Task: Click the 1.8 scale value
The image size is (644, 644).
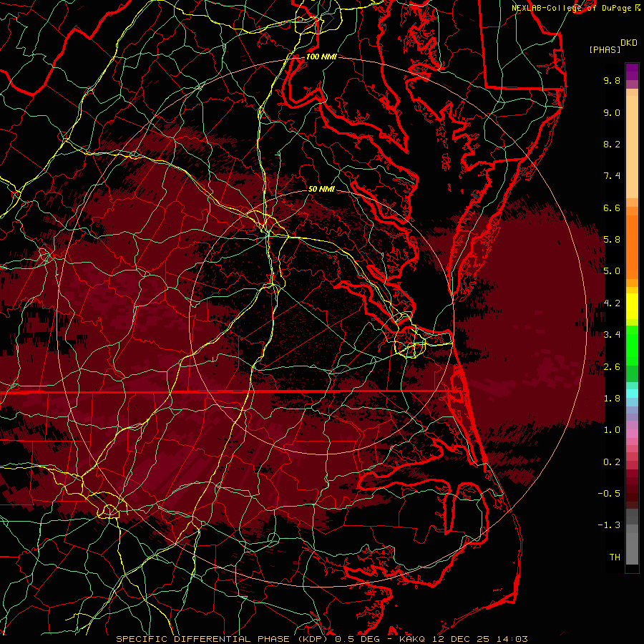Action: click(x=612, y=399)
